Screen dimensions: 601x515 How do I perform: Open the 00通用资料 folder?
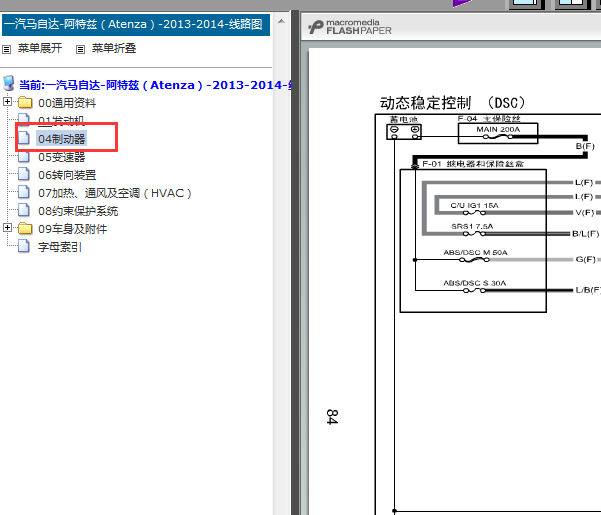tap(67, 103)
